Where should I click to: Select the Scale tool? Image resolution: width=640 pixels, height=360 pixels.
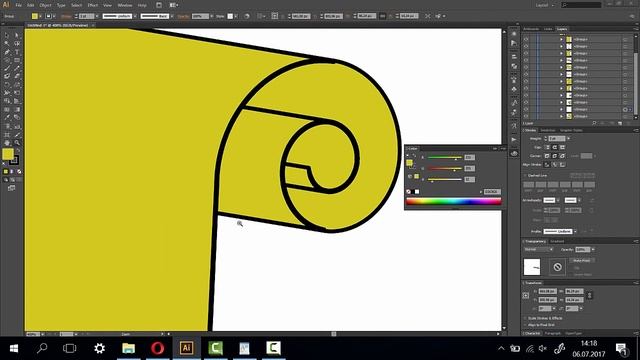[17, 85]
